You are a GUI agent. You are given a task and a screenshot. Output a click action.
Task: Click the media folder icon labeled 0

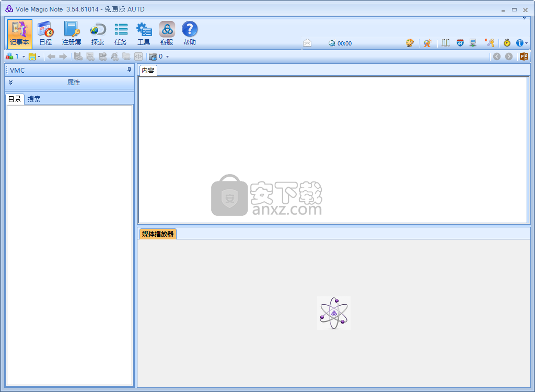coord(156,56)
